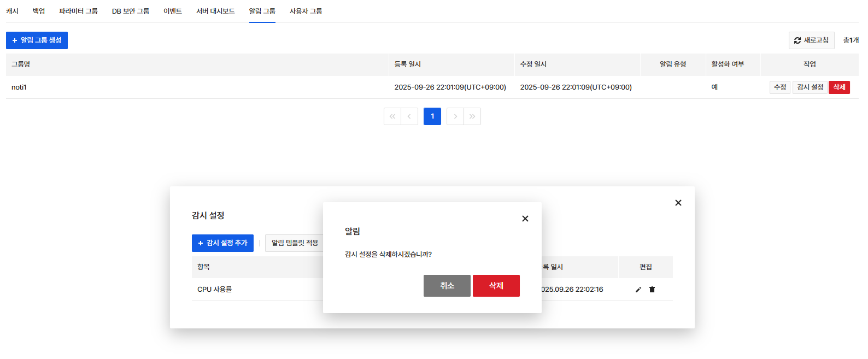Close the 감시 설정 panel with X
This screenshot has width=868, height=359.
[x=678, y=203]
